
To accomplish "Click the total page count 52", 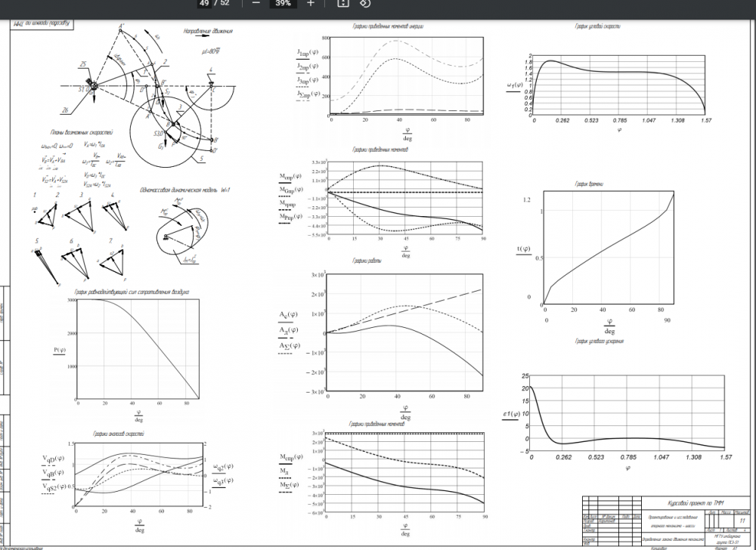I will click(x=225, y=3).
